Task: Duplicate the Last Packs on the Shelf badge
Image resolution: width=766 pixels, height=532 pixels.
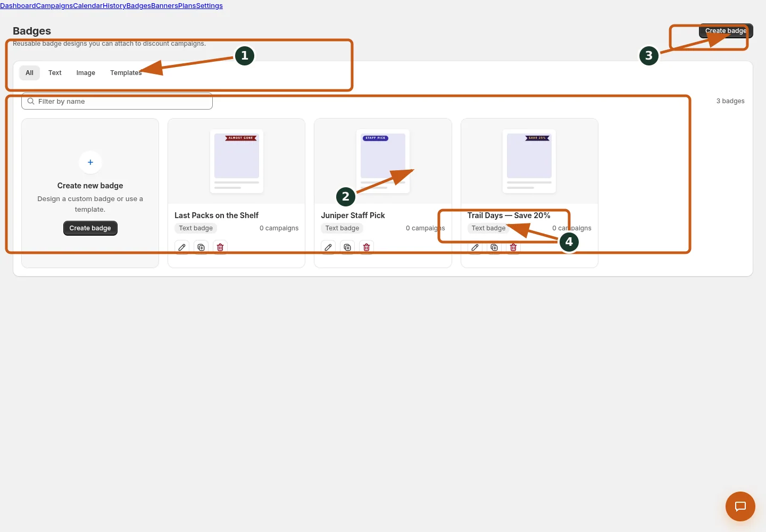Action: pyautogui.click(x=201, y=247)
